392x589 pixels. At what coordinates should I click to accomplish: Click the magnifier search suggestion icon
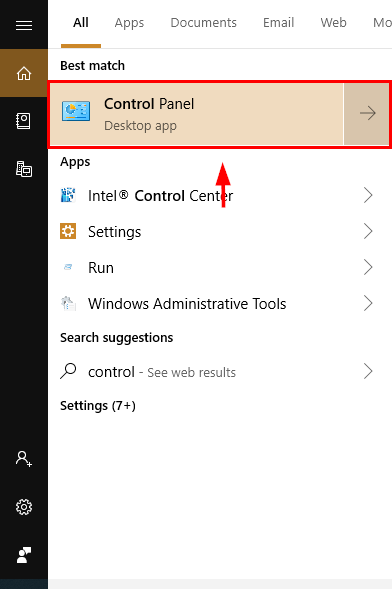68,371
